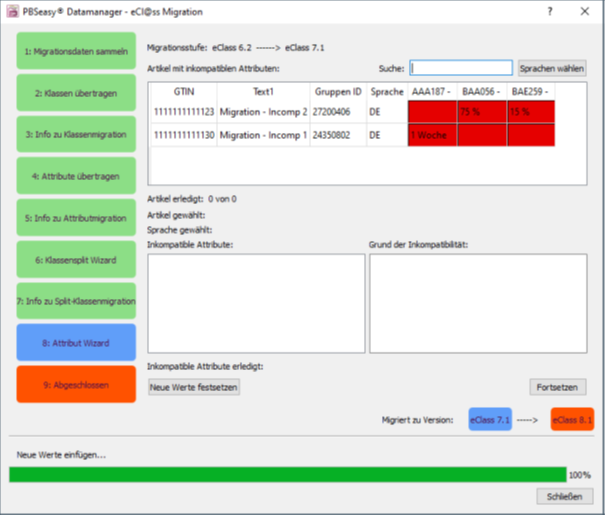Click the Gruppen ID column header
This screenshot has width=605, height=515.
click(x=338, y=92)
